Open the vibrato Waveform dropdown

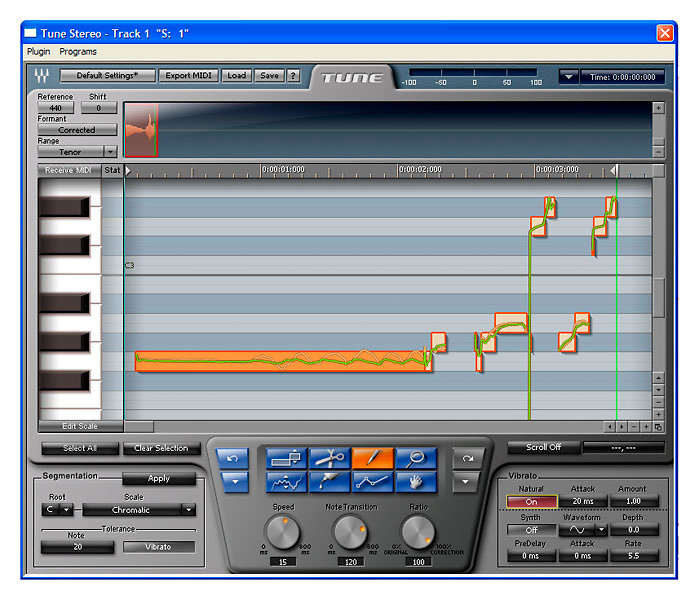click(601, 530)
